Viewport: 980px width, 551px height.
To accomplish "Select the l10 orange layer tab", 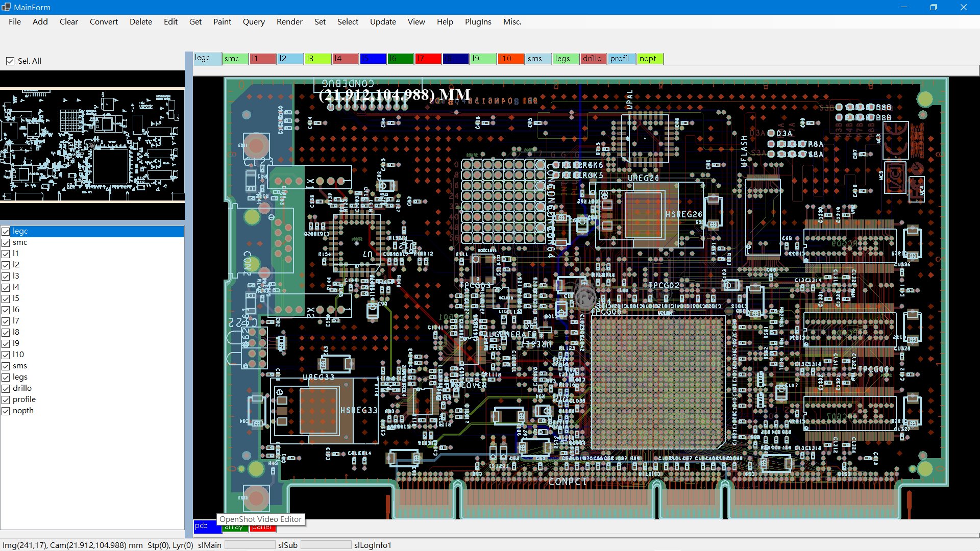I will (511, 59).
